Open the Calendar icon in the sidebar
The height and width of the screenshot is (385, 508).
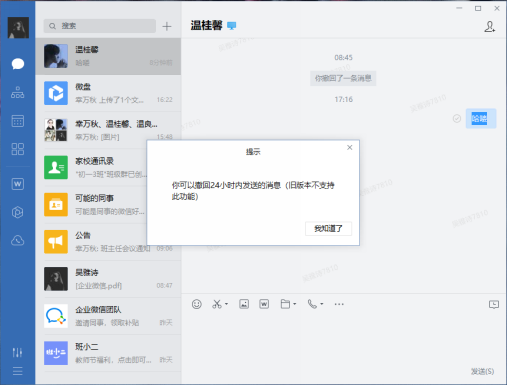[18, 121]
